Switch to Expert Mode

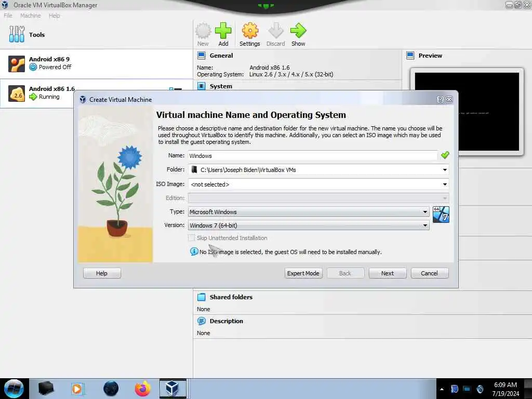click(303, 273)
